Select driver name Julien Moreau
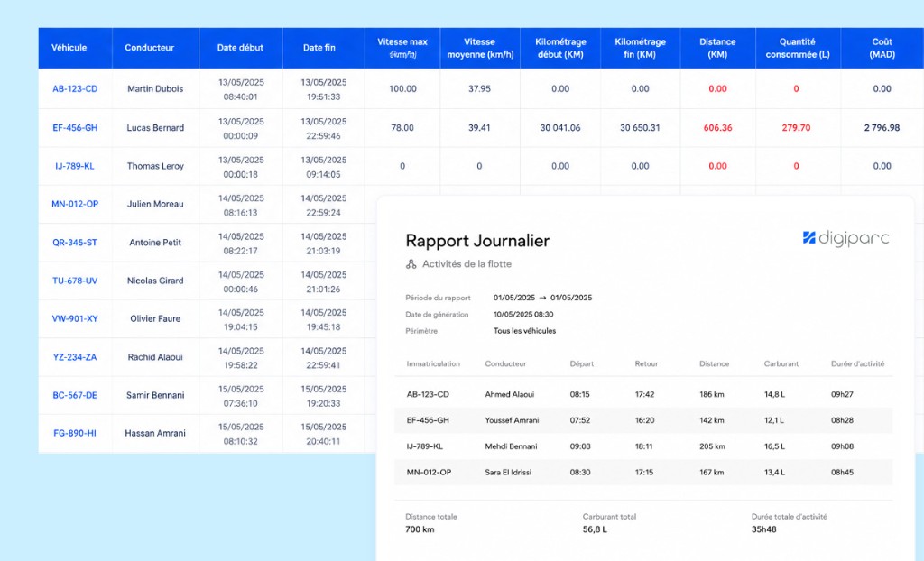The height and width of the screenshot is (561, 924). 155,204
